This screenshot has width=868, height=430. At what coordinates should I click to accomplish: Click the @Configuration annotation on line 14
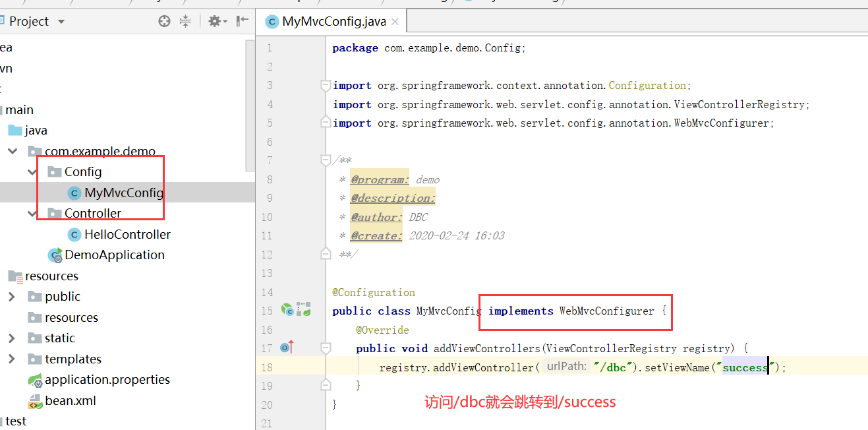tap(374, 292)
